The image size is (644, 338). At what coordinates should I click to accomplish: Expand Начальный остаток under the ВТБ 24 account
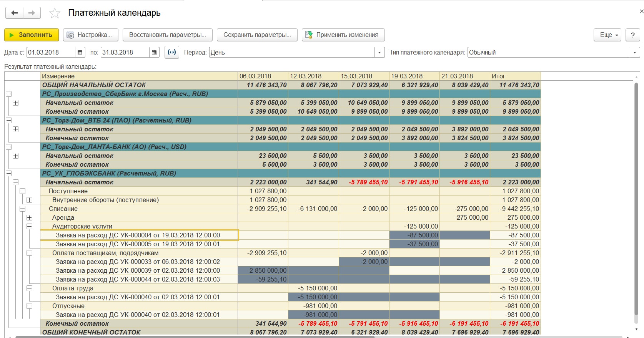(15, 129)
